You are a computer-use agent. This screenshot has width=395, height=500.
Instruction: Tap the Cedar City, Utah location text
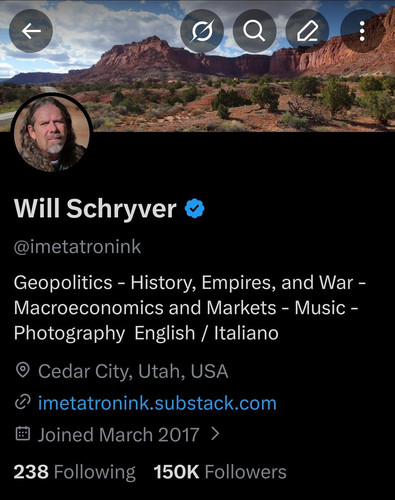[x=133, y=371]
